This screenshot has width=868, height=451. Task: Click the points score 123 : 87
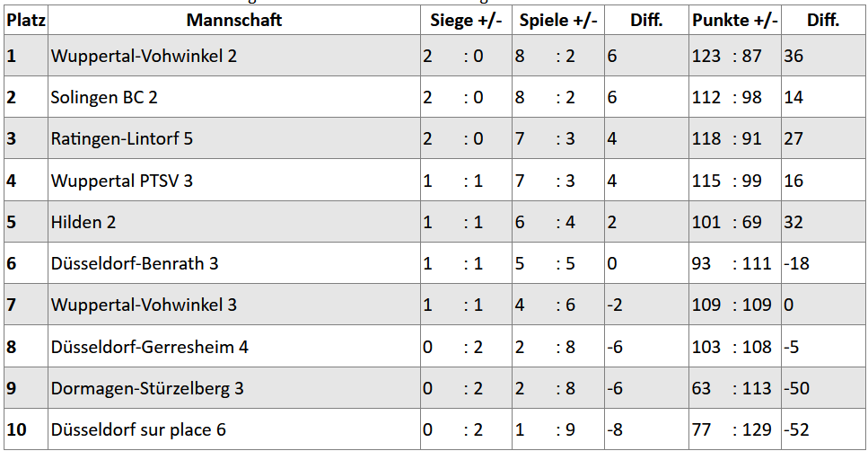click(x=727, y=56)
